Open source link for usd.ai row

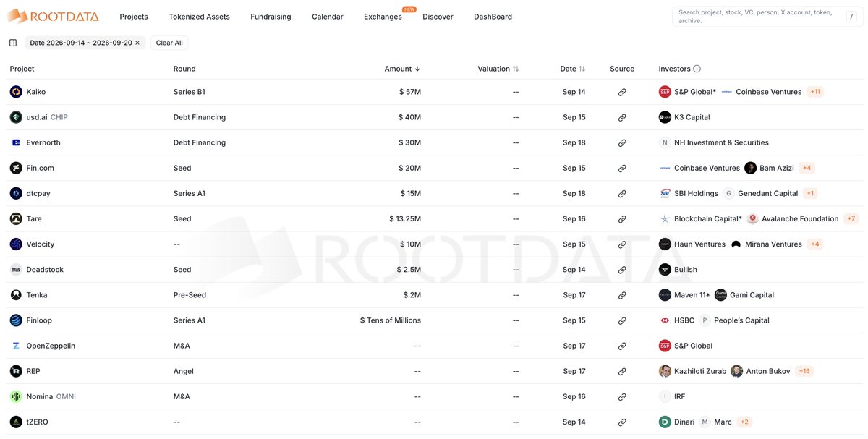pos(622,117)
